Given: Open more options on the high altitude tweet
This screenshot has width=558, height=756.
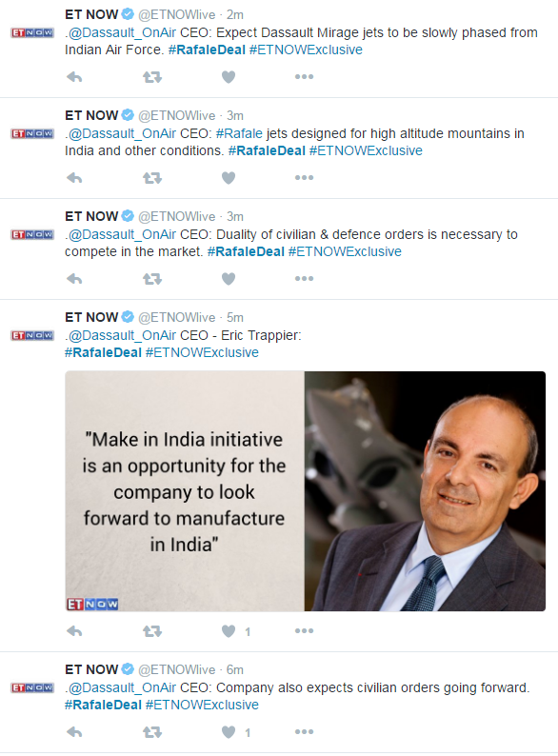Looking at the screenshot, I should pos(305,178).
